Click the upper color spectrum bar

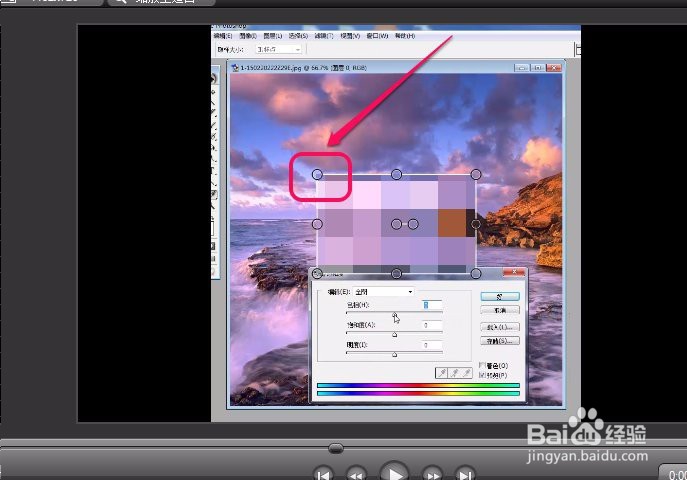point(418,386)
